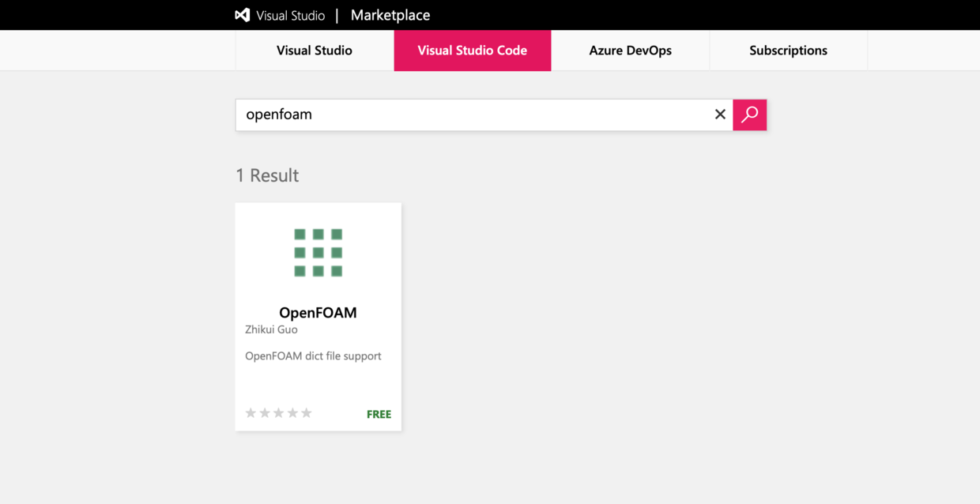The image size is (980, 504).
Task: Open the Marketplace home link
Action: 390,14
